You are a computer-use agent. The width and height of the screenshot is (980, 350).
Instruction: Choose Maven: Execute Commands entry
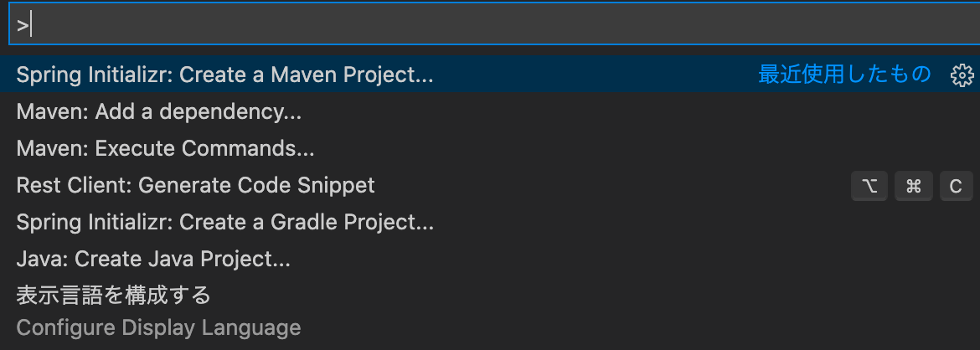point(165,149)
